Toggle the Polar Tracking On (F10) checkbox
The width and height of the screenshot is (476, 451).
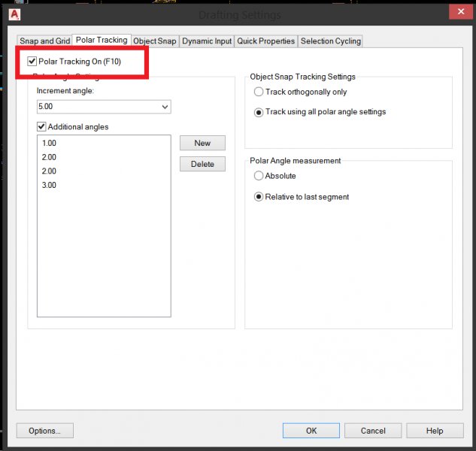tap(32, 62)
